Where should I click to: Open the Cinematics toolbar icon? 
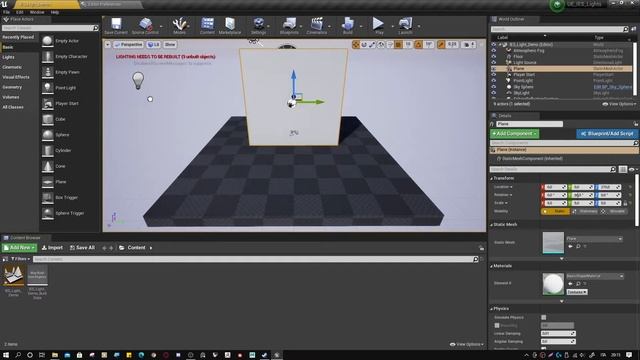tap(316, 25)
